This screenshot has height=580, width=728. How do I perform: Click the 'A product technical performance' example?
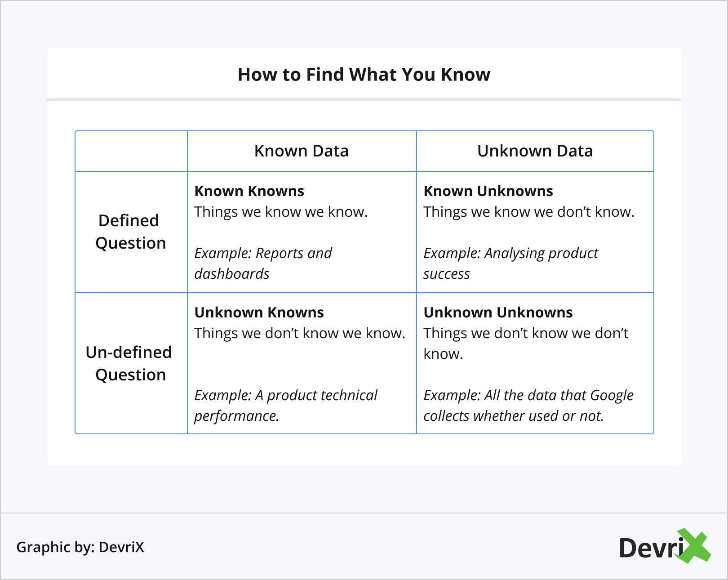(286, 406)
